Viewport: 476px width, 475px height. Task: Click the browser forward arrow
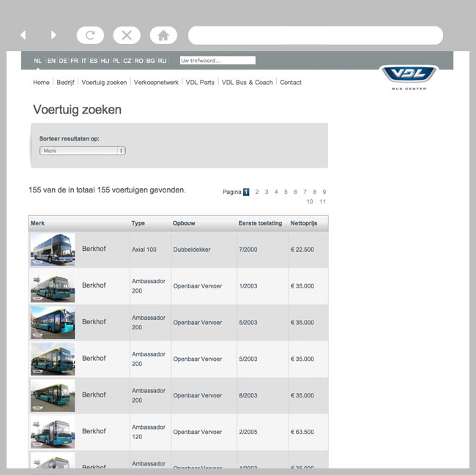[53, 35]
